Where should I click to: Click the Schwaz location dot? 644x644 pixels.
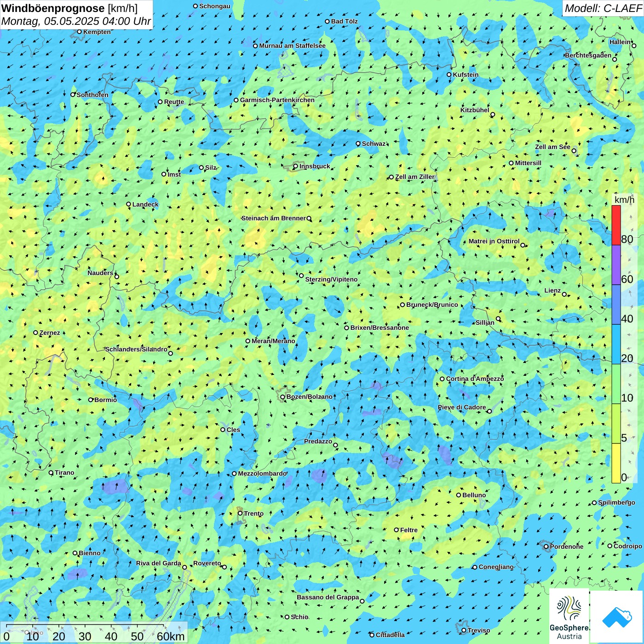358,144
